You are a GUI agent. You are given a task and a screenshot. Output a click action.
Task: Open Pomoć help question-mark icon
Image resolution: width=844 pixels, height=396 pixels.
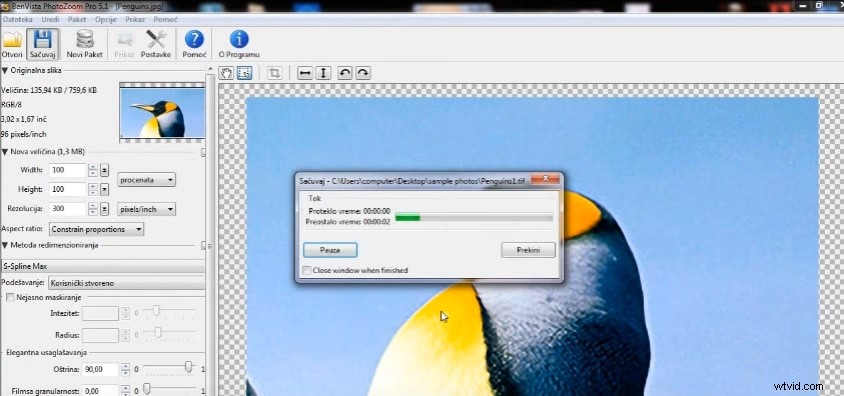pos(194,45)
